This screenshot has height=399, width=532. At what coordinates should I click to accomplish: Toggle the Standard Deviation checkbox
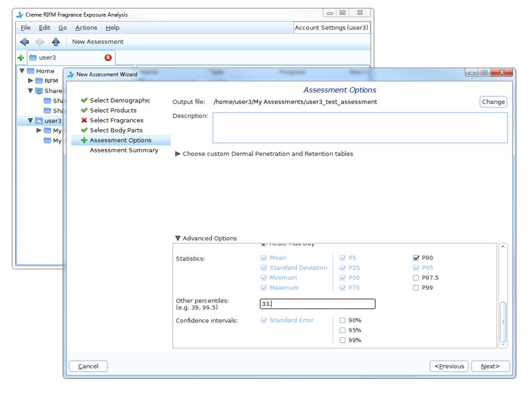pos(264,268)
